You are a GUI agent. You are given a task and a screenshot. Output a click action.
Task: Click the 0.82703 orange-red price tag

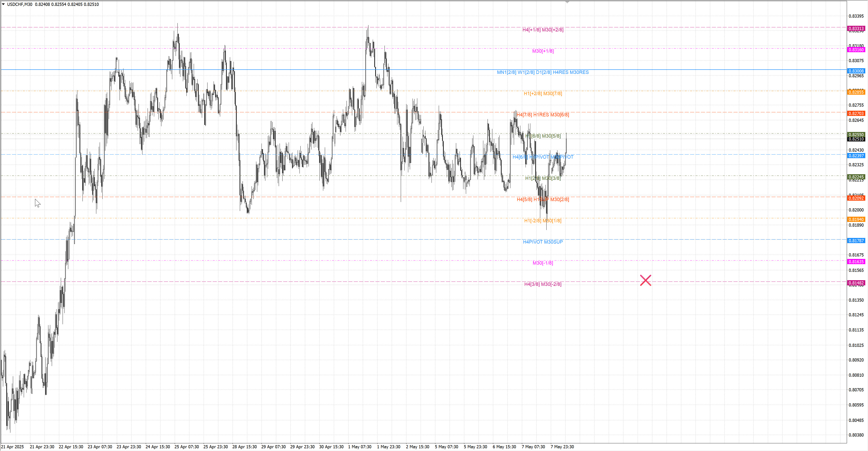[x=856, y=113]
